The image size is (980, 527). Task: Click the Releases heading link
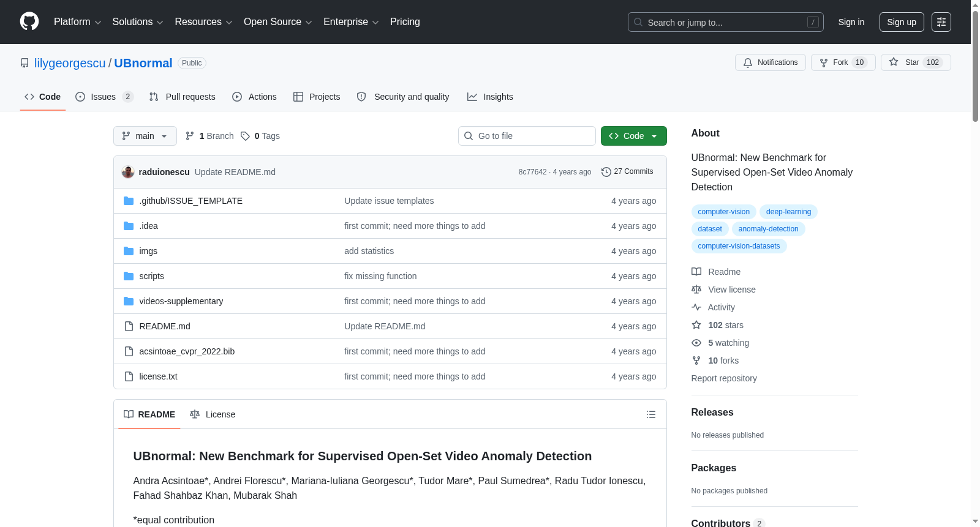712,413
